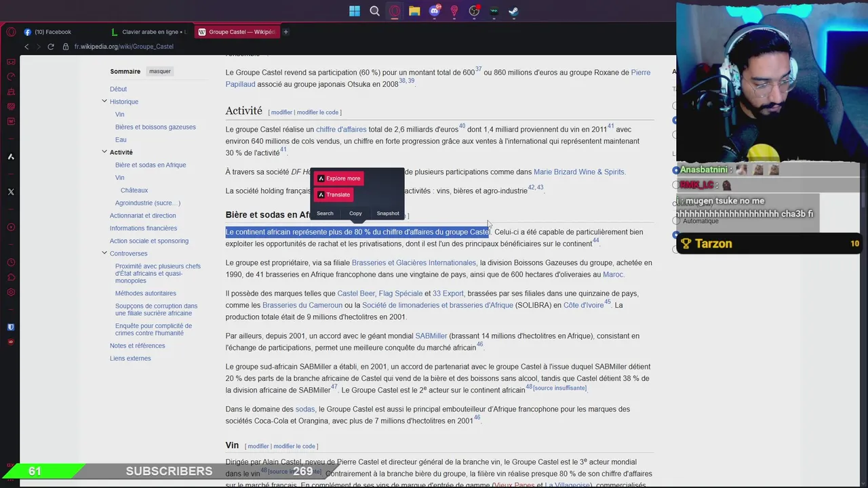Click the Bitwarden shield icon in sidebar
868x488 pixels.
(11, 327)
